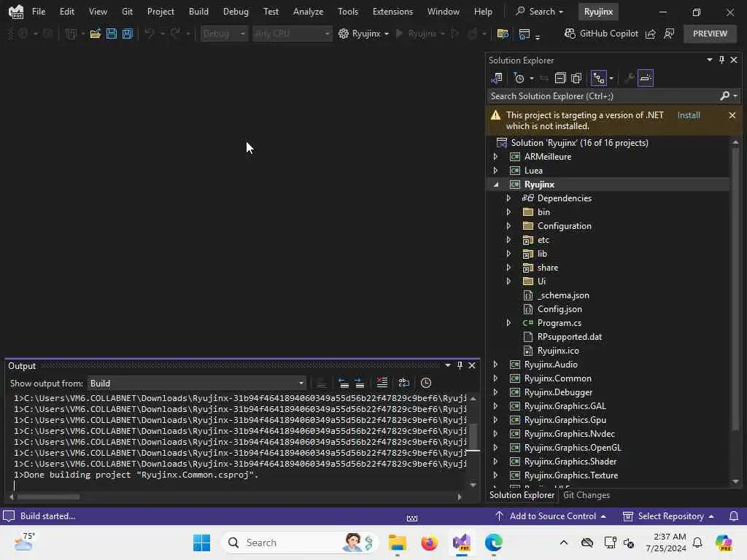Screen dimensions: 747x560
Task: Open the folder/file browse toolbar icon
Action: pyautogui.click(x=503, y=34)
